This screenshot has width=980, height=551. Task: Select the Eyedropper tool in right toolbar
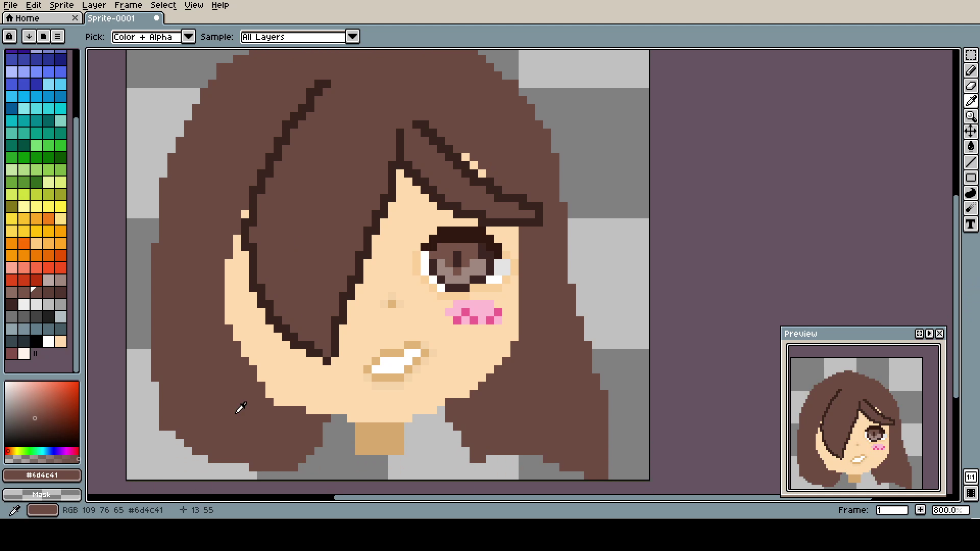click(x=970, y=101)
